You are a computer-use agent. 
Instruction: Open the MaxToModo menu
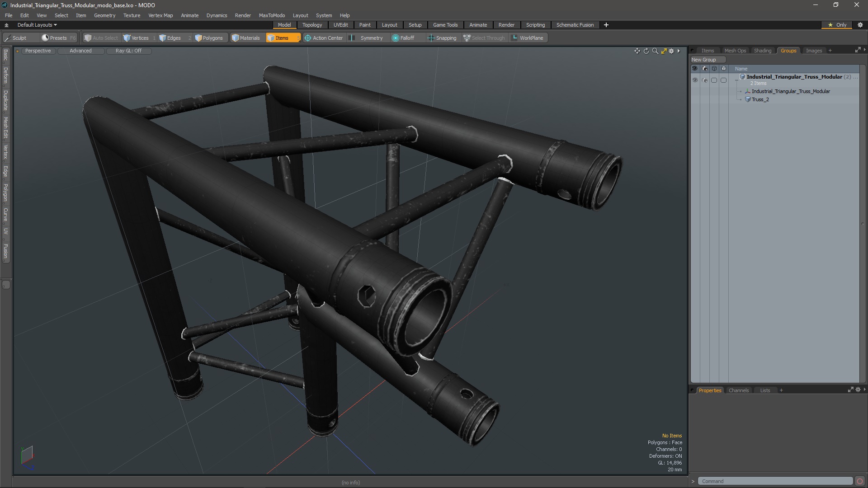click(x=272, y=15)
